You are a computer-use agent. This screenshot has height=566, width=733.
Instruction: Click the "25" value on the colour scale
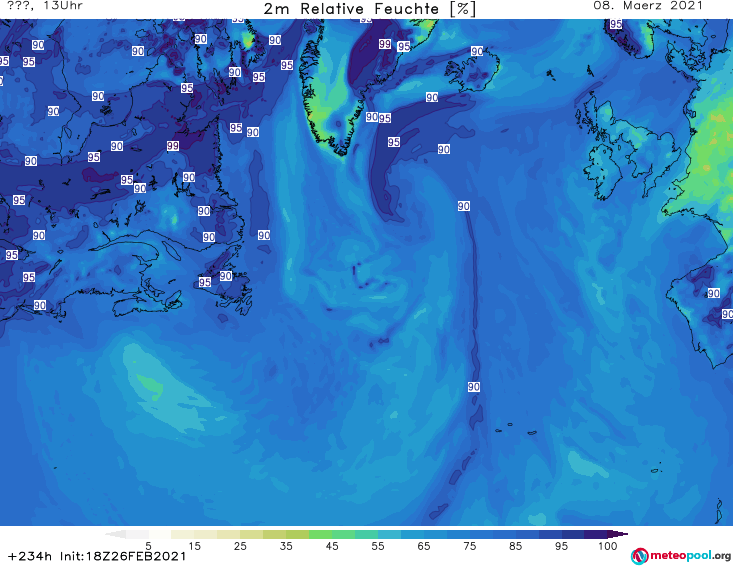(x=240, y=546)
